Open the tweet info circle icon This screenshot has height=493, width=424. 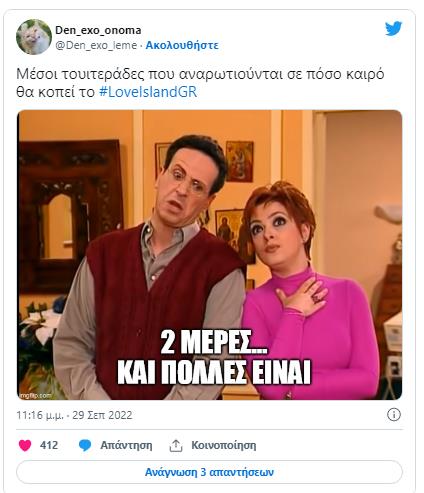[x=394, y=415]
